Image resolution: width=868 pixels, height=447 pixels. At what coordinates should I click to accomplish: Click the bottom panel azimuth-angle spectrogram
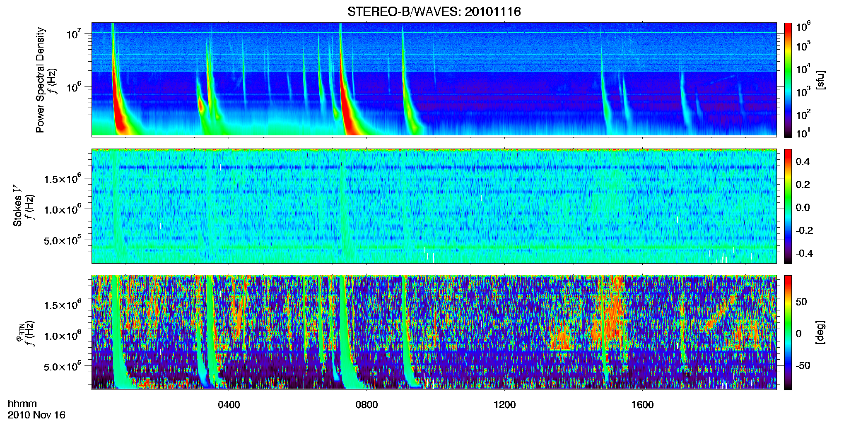click(434, 332)
